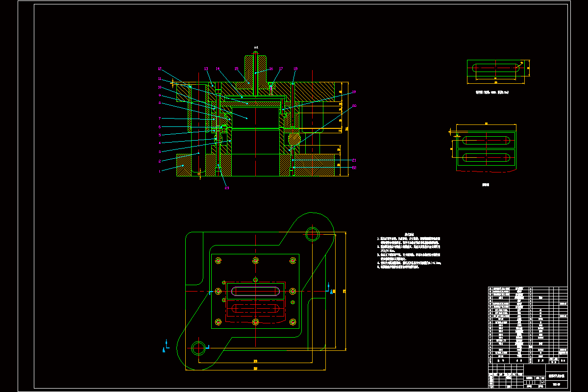Screen dimensions: 588x392
Task: Select the lower guide-post circle in plan view
Action: 199,347
